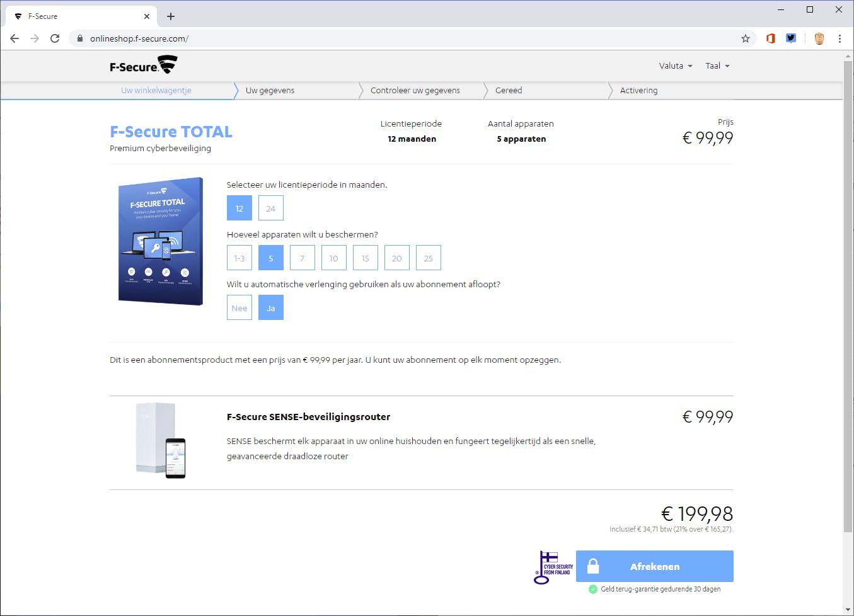Viewport: 854px width, 616px height.
Task: Choose the 5 devices option
Action: pyautogui.click(x=271, y=258)
